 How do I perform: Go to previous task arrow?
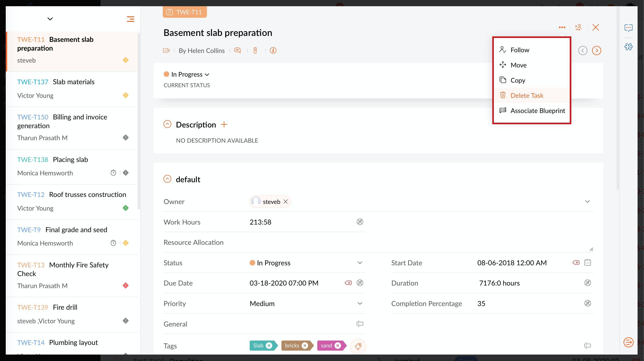pos(583,50)
